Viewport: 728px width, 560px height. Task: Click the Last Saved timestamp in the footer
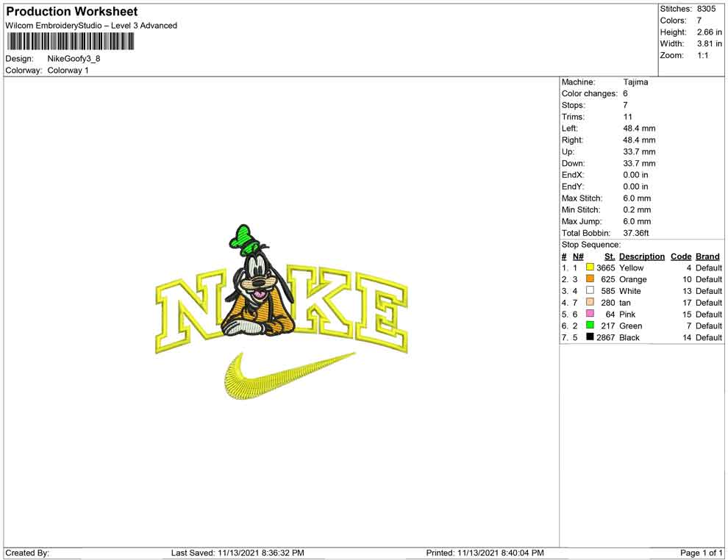click(238, 553)
